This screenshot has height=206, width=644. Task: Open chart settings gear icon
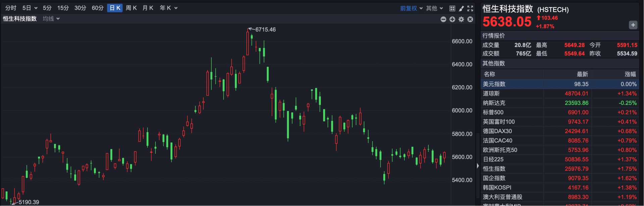click(461, 19)
